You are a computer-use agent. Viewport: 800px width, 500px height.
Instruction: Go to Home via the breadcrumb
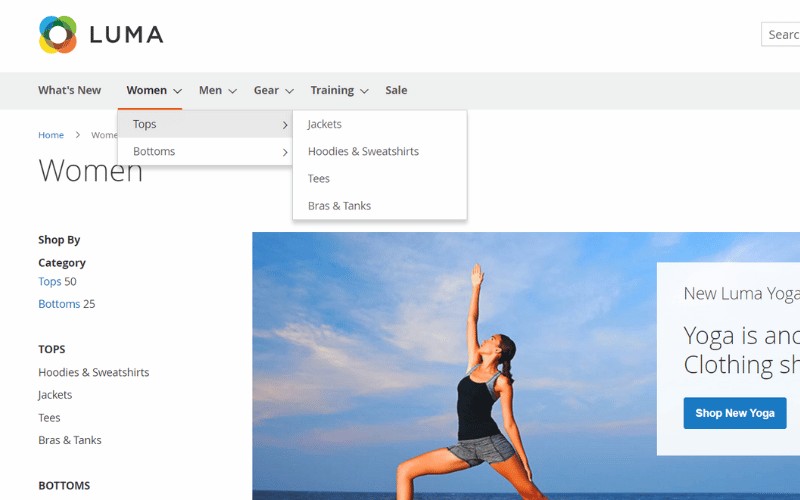pos(51,135)
